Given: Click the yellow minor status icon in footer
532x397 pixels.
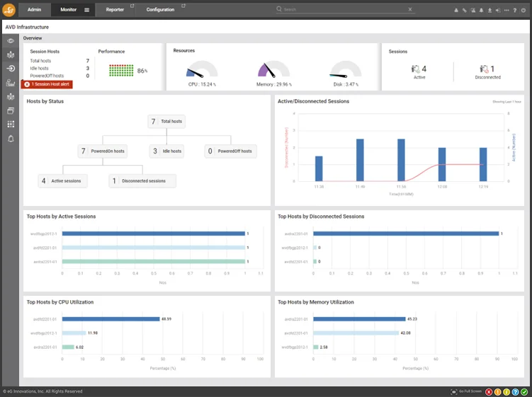Looking at the screenshot, I should [506, 392].
